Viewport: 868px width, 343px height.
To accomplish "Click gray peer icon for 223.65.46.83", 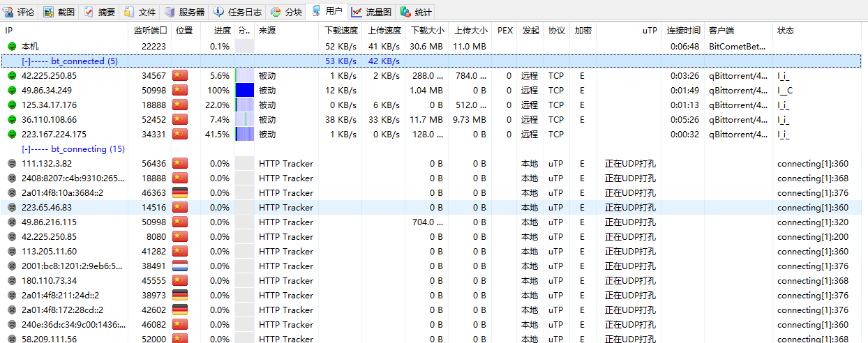I will 12,207.
